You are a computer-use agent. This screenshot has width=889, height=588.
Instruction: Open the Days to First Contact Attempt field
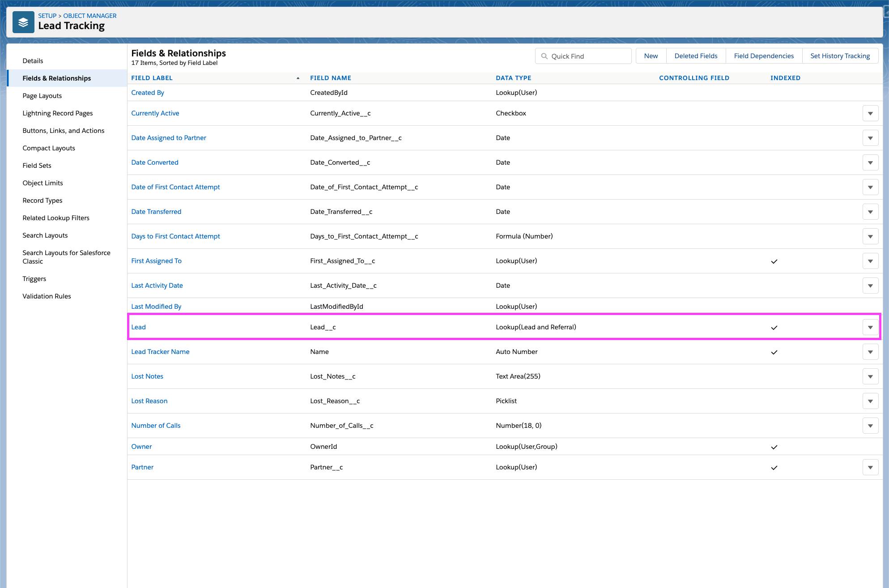(175, 236)
